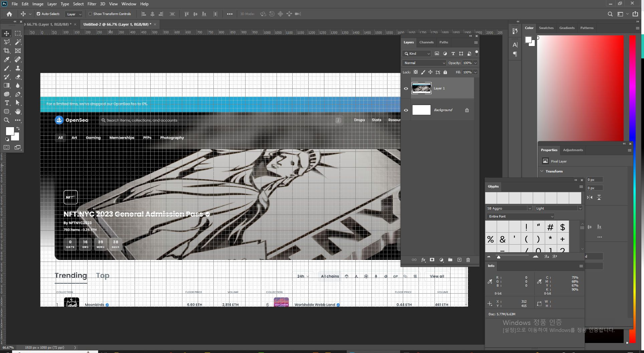Hide the Background layer eye
The image size is (644, 353).
[x=406, y=110]
